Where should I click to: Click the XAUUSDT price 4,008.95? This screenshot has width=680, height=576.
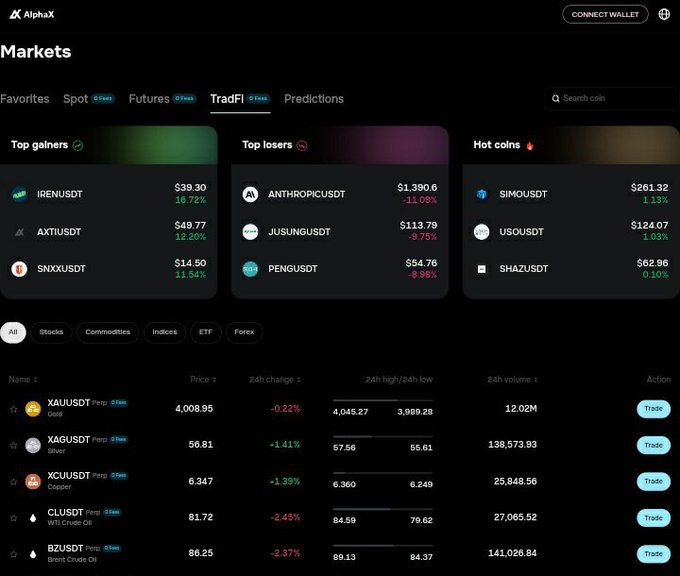194,409
